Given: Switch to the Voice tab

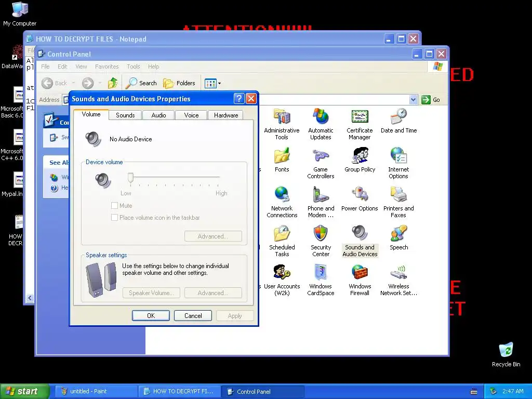Looking at the screenshot, I should 191,115.
